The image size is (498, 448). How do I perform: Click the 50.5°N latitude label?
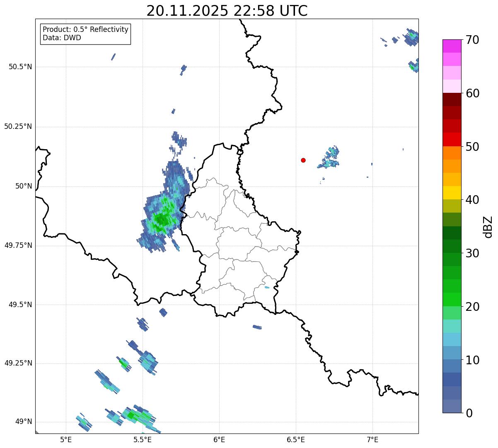click(x=20, y=67)
